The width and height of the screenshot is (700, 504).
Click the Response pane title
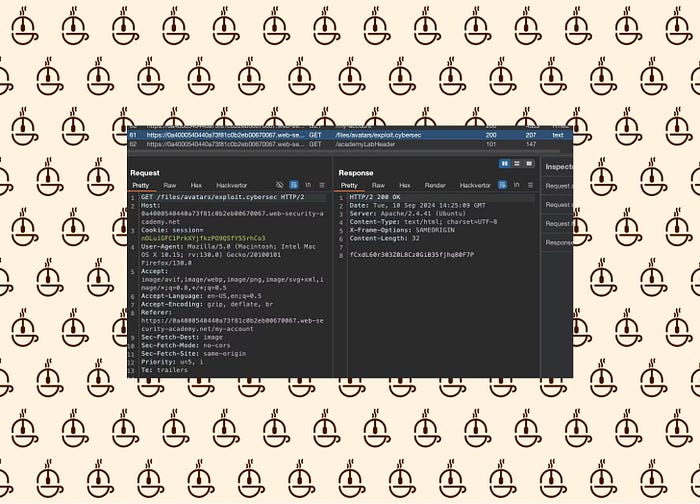pos(356,173)
